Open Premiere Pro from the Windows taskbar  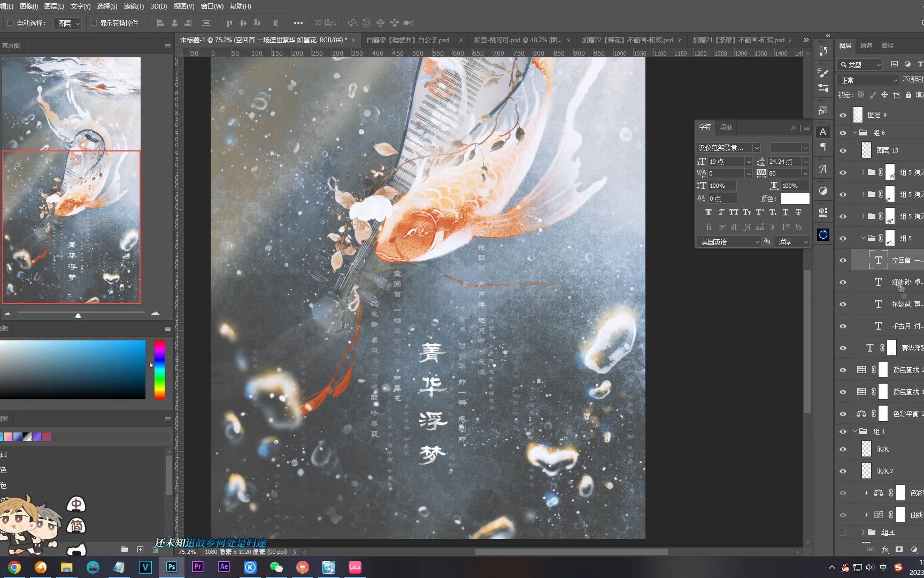(x=198, y=567)
